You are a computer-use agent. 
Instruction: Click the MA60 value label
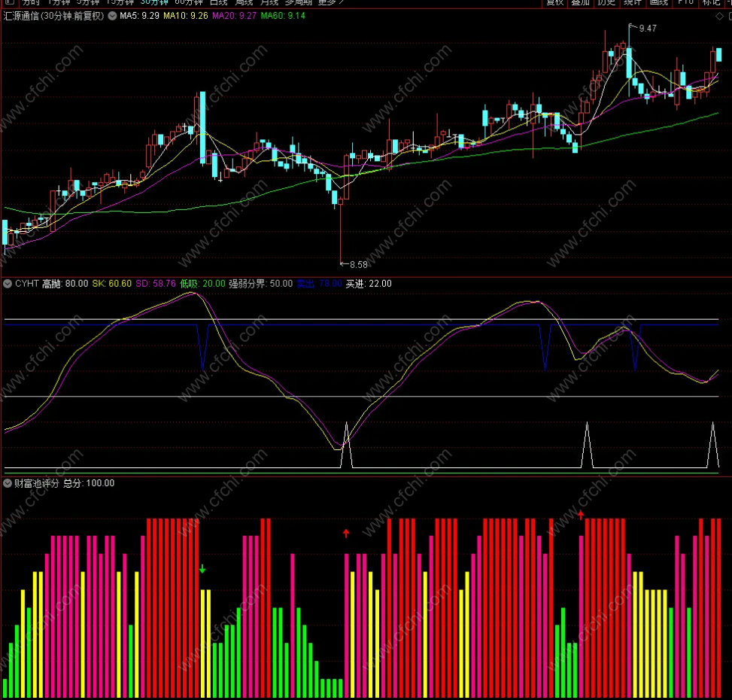pos(286,16)
